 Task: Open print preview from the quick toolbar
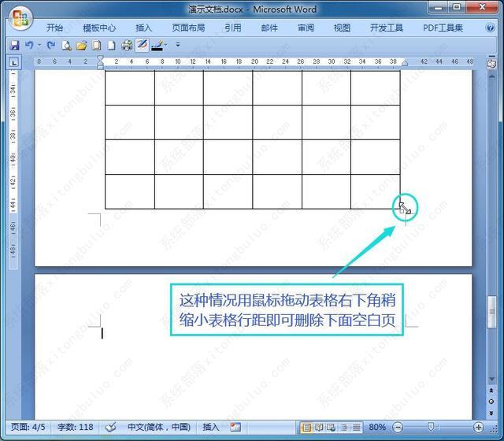click(66, 46)
